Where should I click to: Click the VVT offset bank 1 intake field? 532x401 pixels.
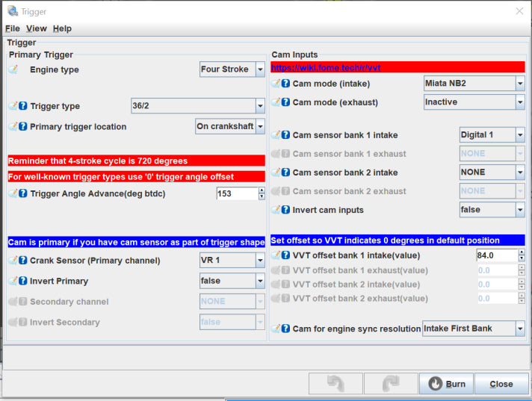point(495,255)
